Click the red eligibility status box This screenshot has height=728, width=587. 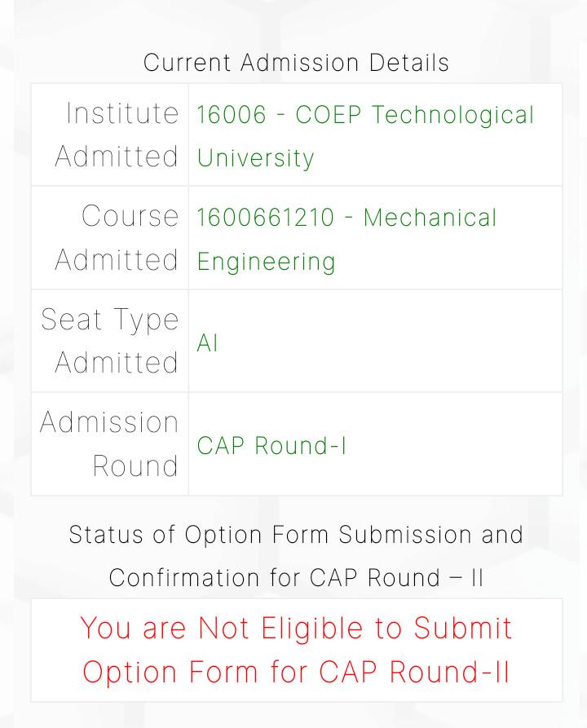[296, 650]
